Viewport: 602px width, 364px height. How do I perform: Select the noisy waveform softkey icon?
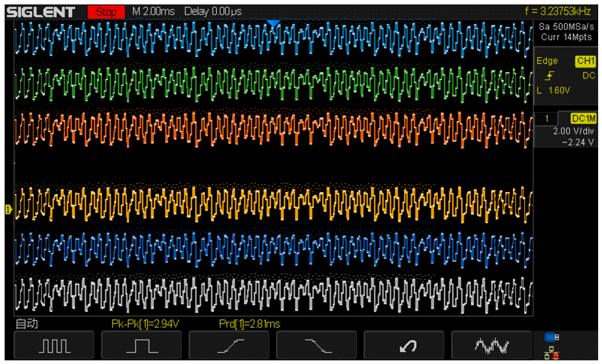[491, 346]
